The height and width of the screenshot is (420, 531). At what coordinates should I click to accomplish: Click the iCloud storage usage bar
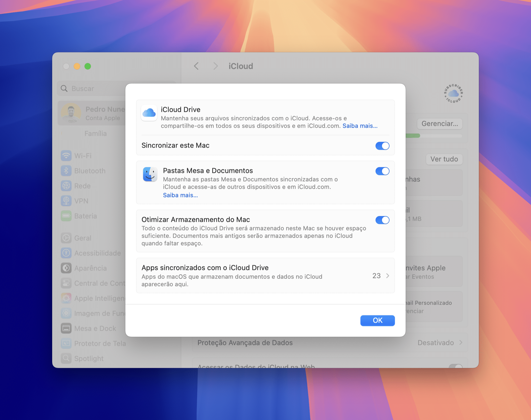pos(434,136)
